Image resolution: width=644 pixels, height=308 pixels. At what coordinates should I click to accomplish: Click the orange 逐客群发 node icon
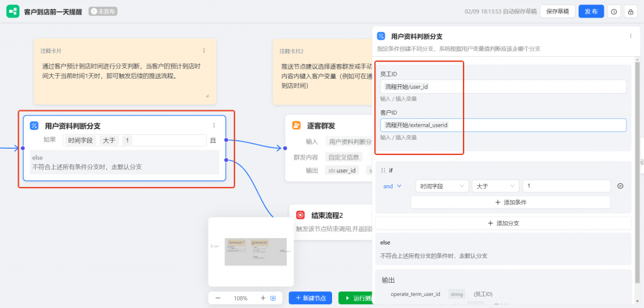296,125
